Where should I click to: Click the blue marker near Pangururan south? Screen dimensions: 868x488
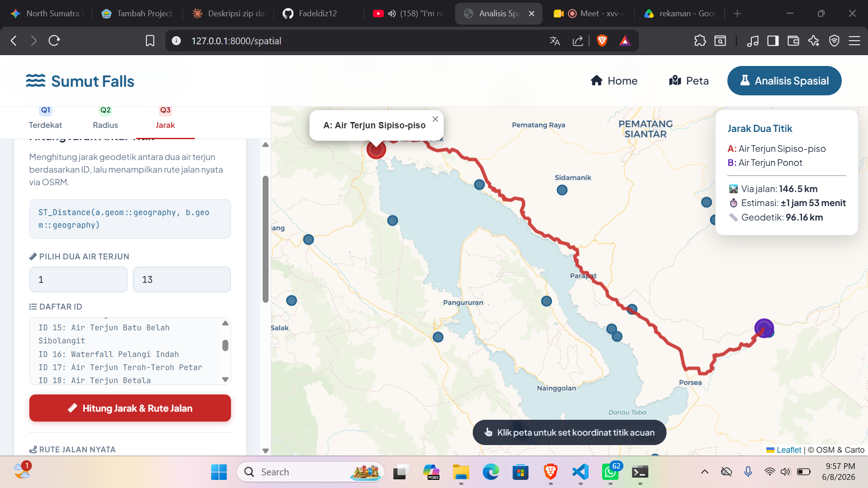(x=438, y=337)
